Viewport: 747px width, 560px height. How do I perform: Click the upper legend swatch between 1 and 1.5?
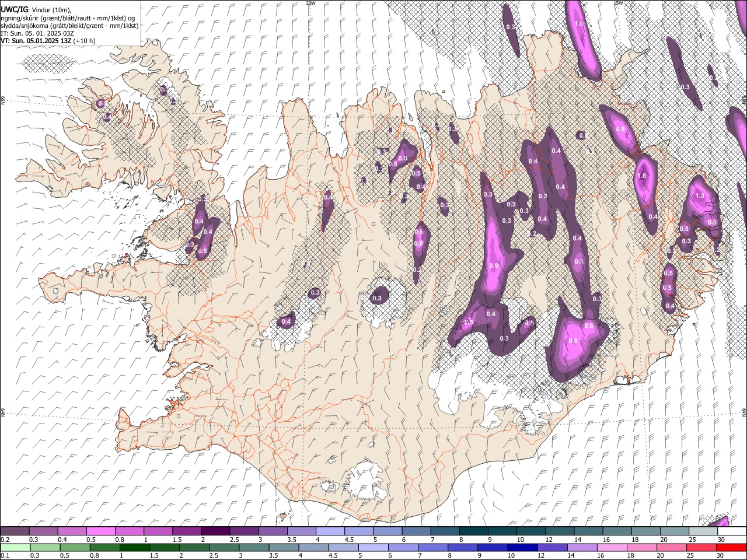(x=158, y=531)
